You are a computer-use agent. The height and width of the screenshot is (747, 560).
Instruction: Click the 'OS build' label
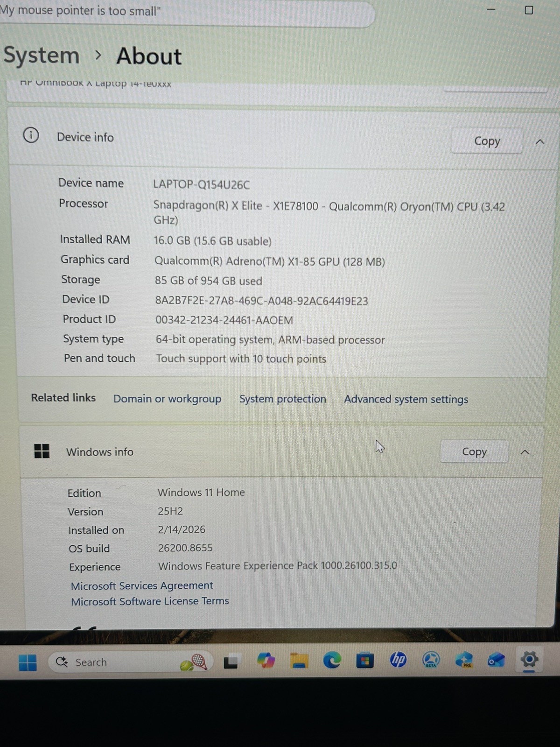pyautogui.click(x=89, y=549)
